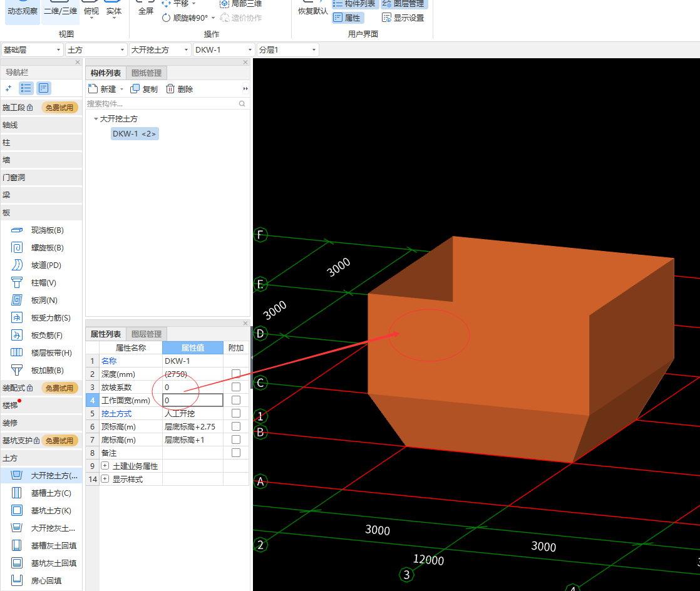700x591 pixels.
Task: Click 免费试用 badge next to 施工段
Action: click(x=59, y=108)
